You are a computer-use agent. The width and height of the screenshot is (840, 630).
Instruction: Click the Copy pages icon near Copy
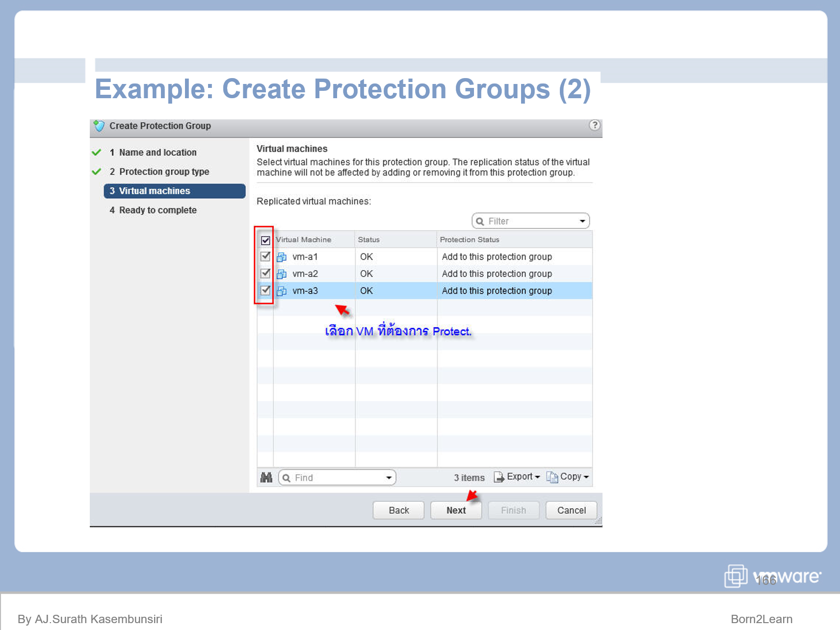[551, 476]
